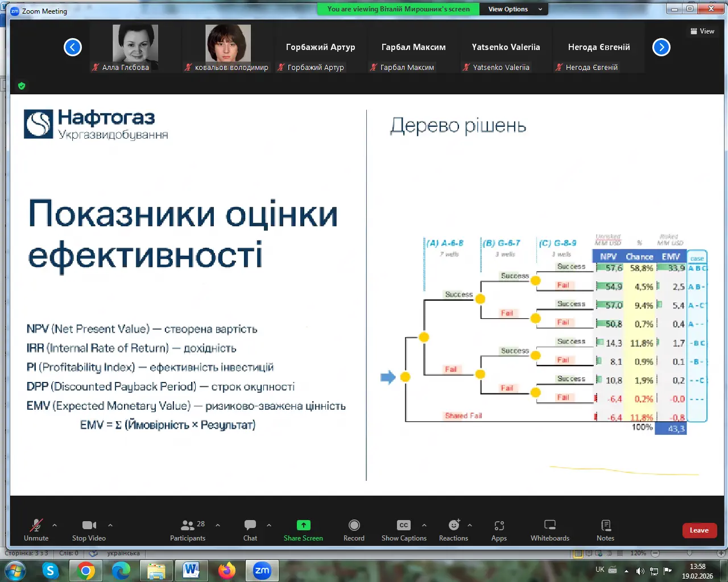Open the Chat panel
The height and width of the screenshot is (582, 728).
[250, 529]
